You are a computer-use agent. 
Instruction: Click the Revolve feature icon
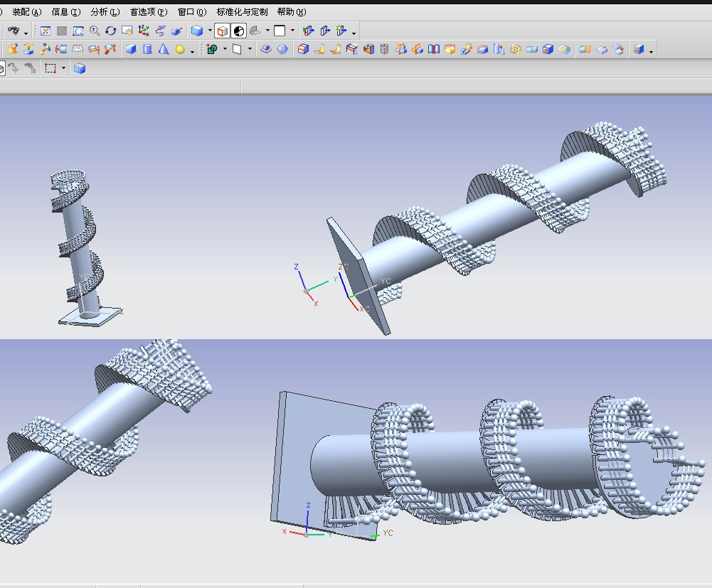[28, 49]
